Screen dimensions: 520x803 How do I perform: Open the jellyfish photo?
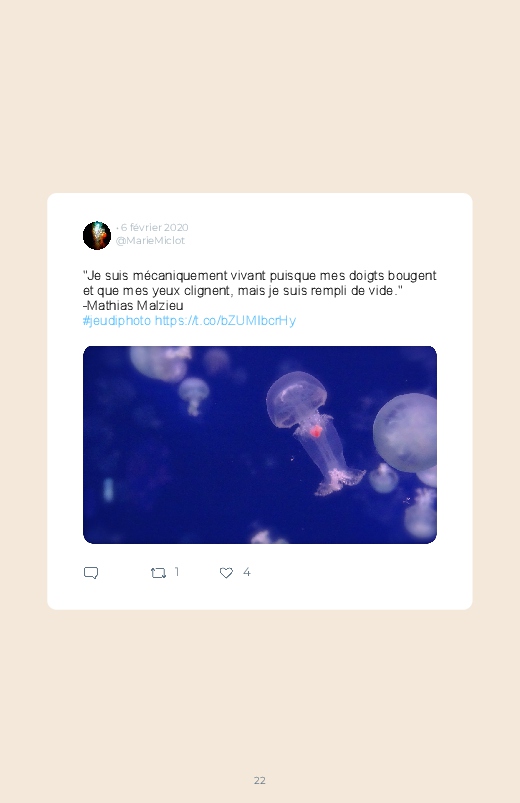[260, 445]
